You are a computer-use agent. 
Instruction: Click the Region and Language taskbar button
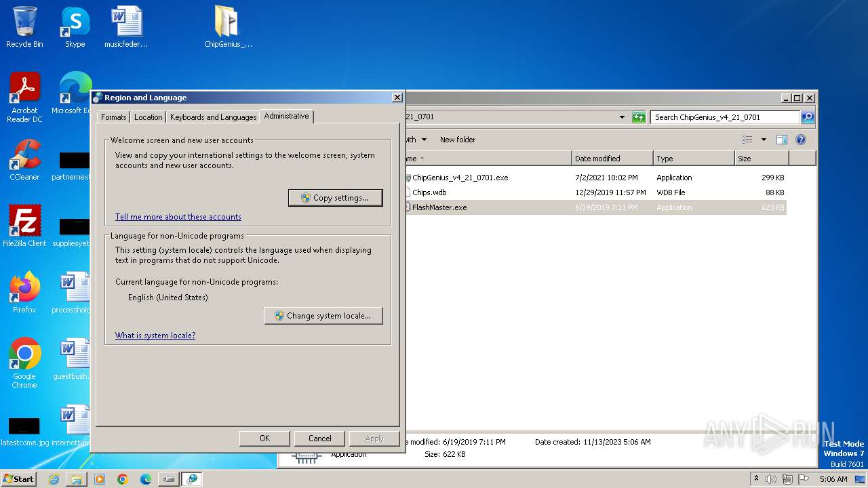pos(192,479)
